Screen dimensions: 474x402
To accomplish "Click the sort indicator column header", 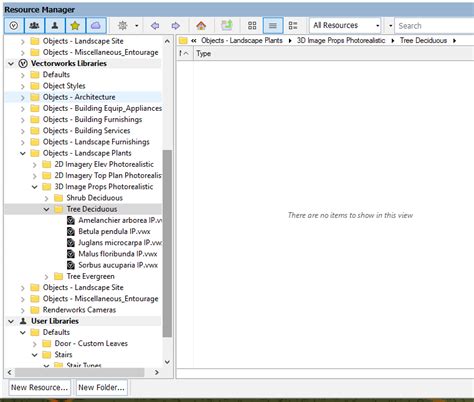I will pyautogui.click(x=184, y=54).
